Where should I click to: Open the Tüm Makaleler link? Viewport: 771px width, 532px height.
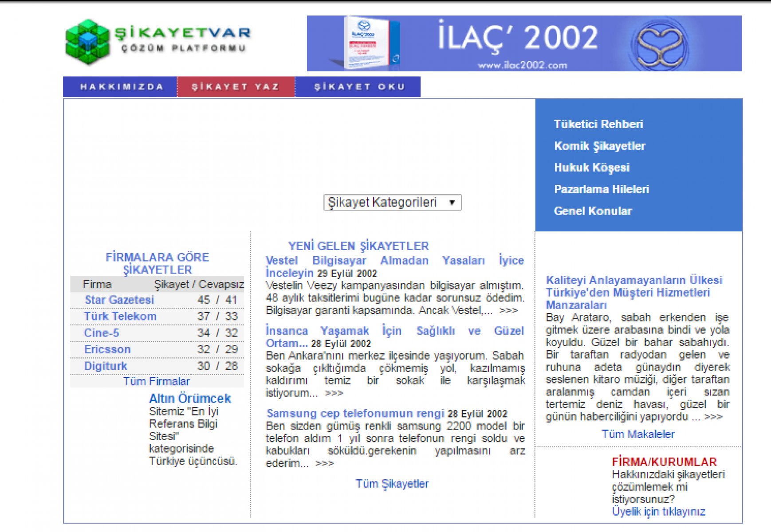(x=637, y=434)
